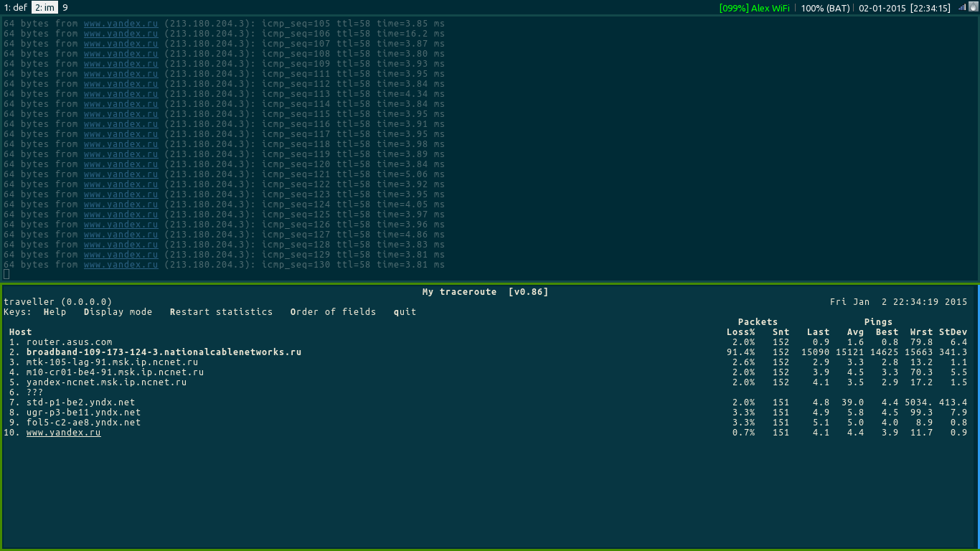
Task: Click the StDev column header
Action: [x=953, y=332]
